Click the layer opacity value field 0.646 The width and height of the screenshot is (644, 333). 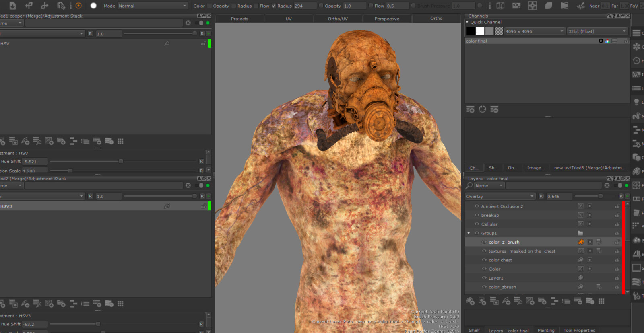(x=559, y=196)
